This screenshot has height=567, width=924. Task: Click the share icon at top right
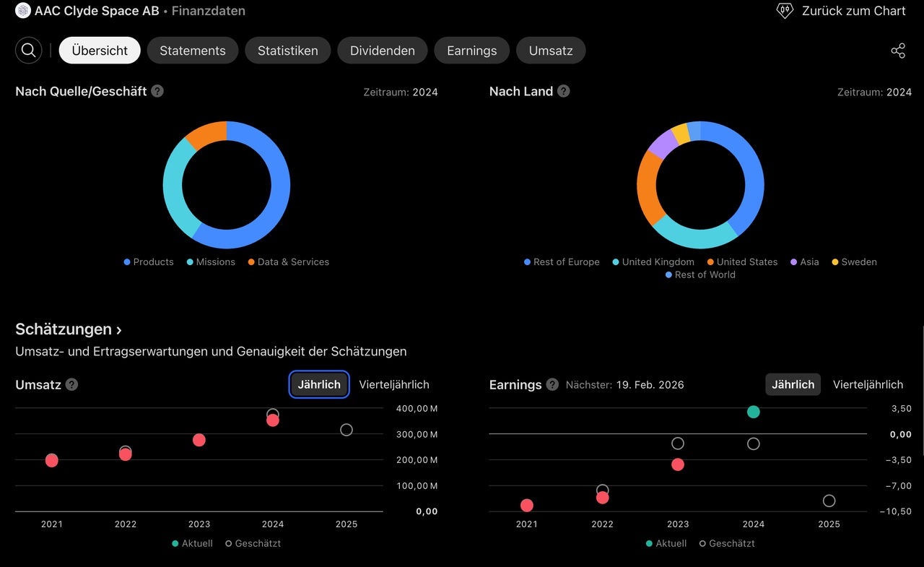coord(898,51)
